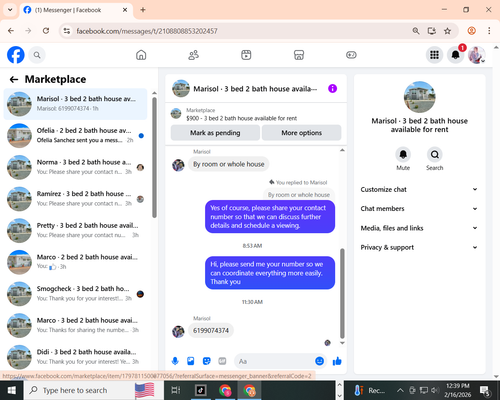This screenshot has height=400, width=500.
Task: Expand the Chat members section
Action: [419, 209]
